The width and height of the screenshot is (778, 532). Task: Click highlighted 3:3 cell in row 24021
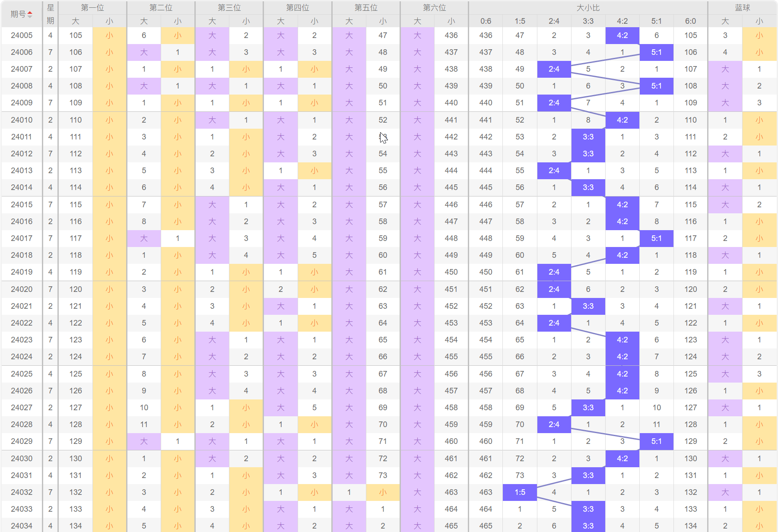588,306
